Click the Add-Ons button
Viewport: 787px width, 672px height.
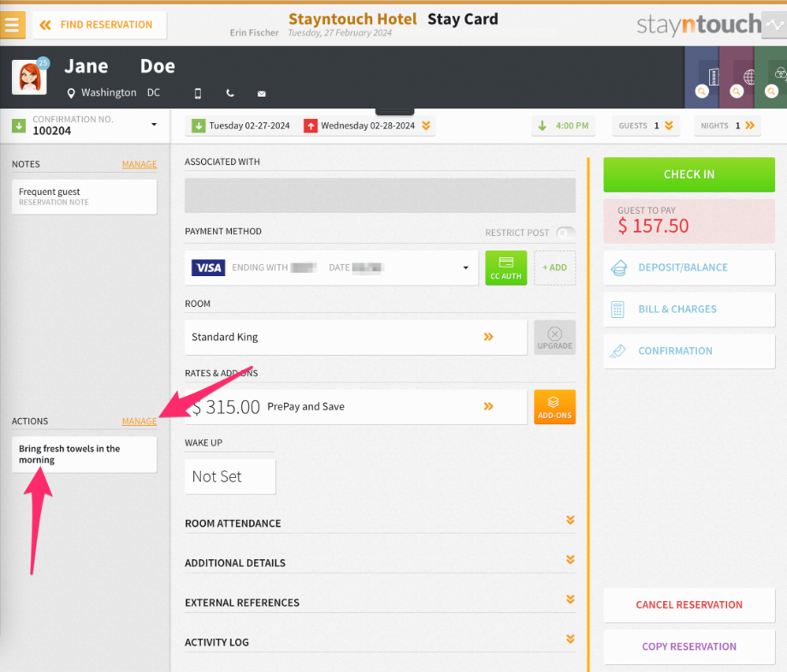tap(554, 407)
